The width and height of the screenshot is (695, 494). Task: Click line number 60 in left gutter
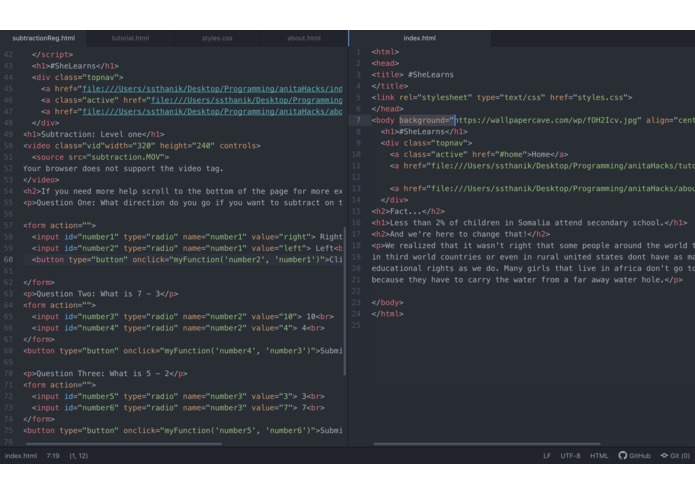(x=8, y=260)
